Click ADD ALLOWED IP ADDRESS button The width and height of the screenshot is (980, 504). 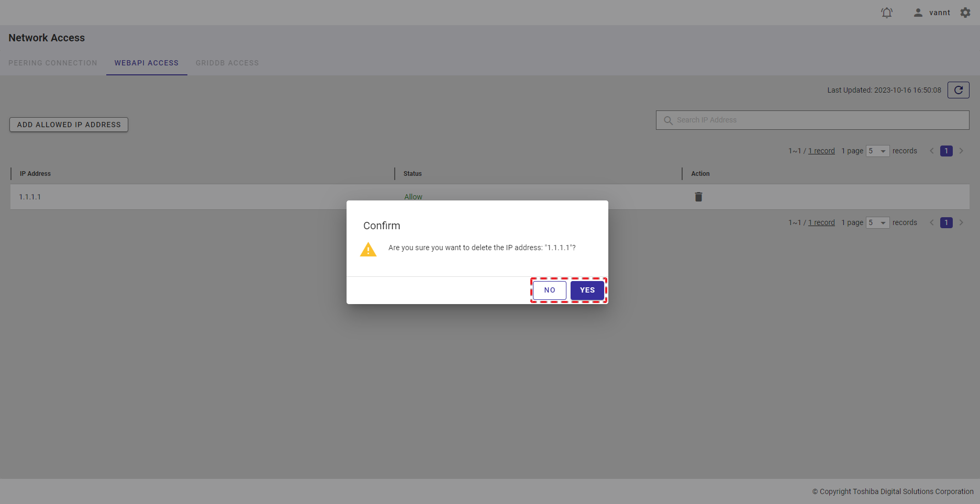coord(69,125)
